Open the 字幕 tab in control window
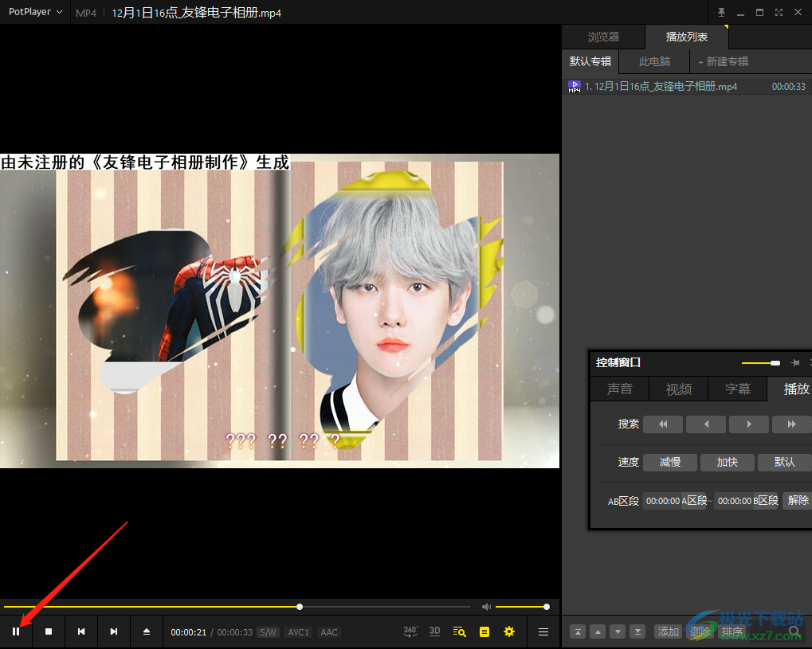 coord(737,389)
